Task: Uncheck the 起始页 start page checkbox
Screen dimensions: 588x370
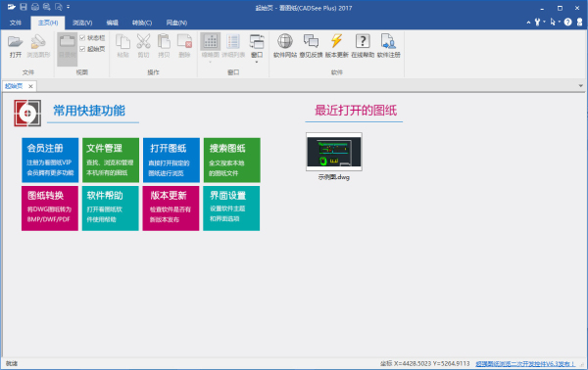Action: (82, 49)
